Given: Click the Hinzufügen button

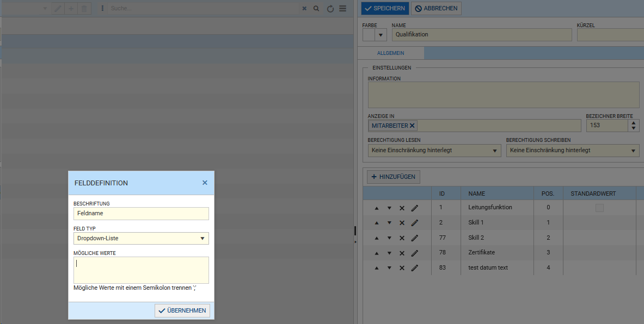Looking at the screenshot, I should [x=394, y=177].
